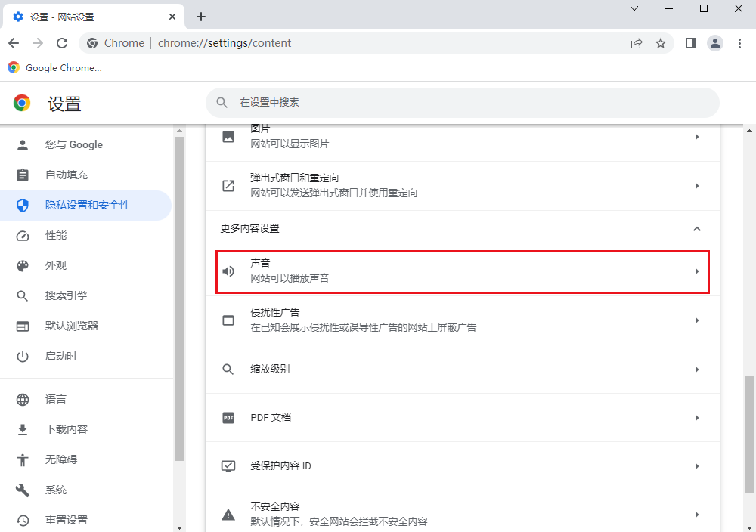The image size is (756, 532).
Task: Open 外观 settings section
Action: click(x=86, y=266)
